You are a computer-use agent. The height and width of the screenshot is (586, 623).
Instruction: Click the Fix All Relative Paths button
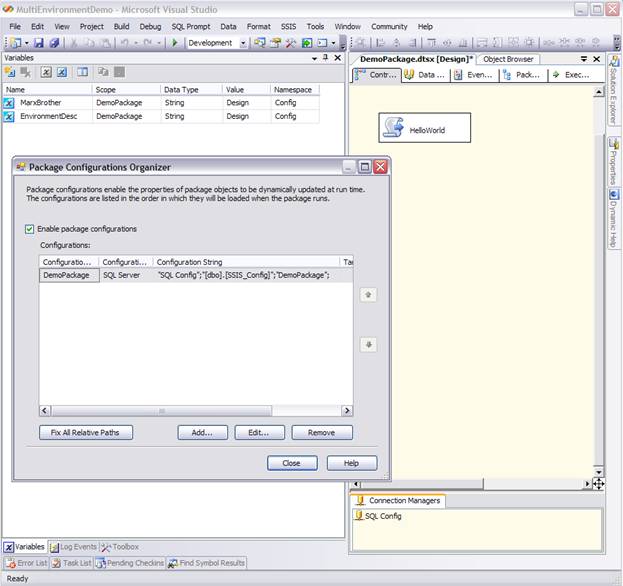point(86,433)
